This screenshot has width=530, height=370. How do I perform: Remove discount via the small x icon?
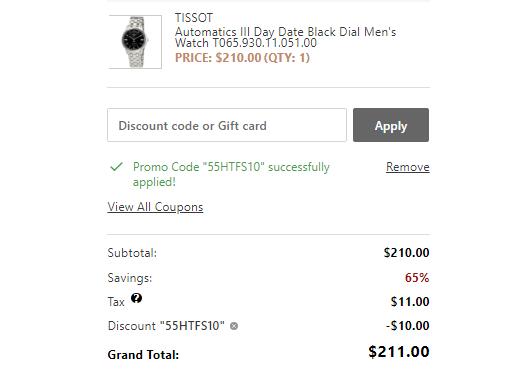[234, 326]
